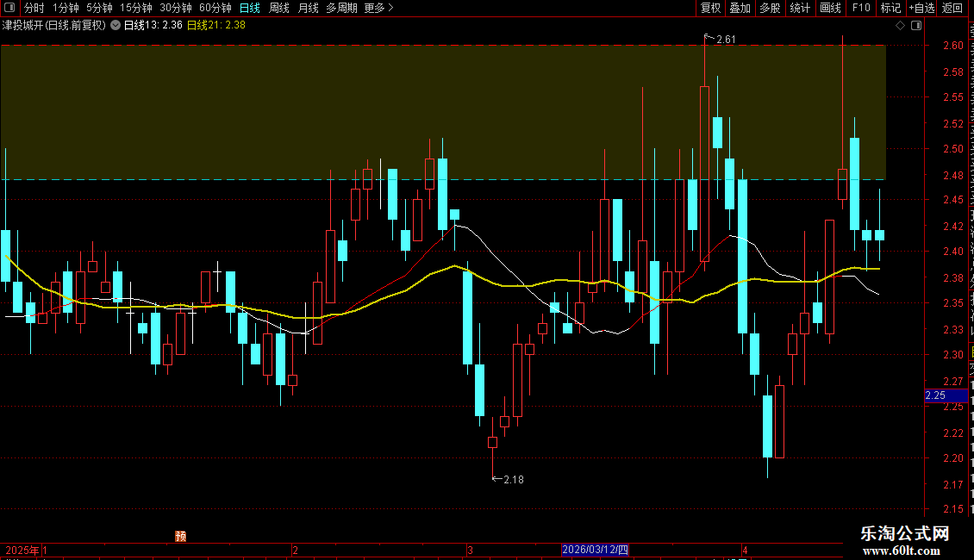
Task: Open the 多周期 multi-period view
Action: point(341,8)
